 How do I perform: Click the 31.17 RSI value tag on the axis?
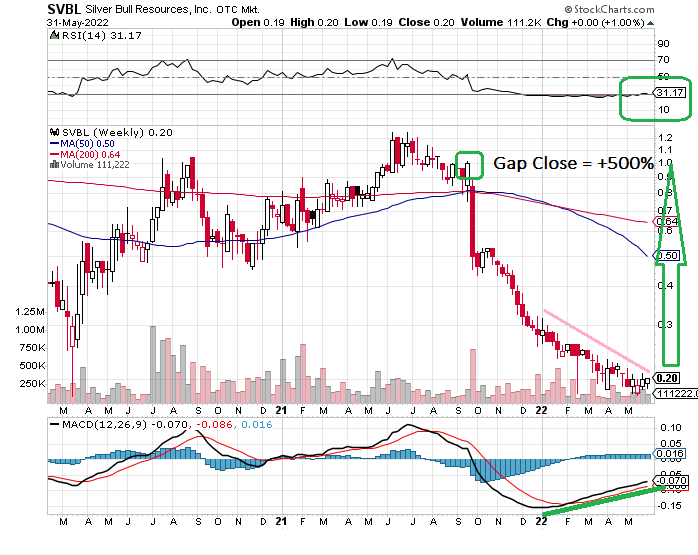(x=670, y=93)
